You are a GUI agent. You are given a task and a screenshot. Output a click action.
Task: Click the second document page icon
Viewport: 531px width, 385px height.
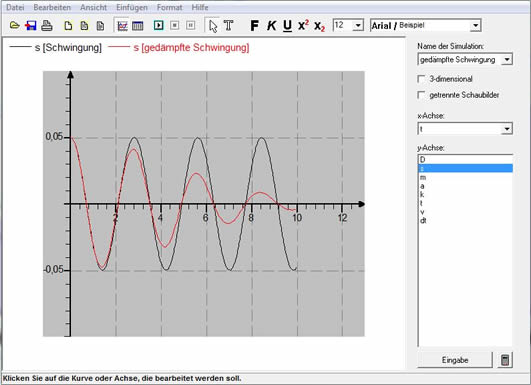[84, 26]
